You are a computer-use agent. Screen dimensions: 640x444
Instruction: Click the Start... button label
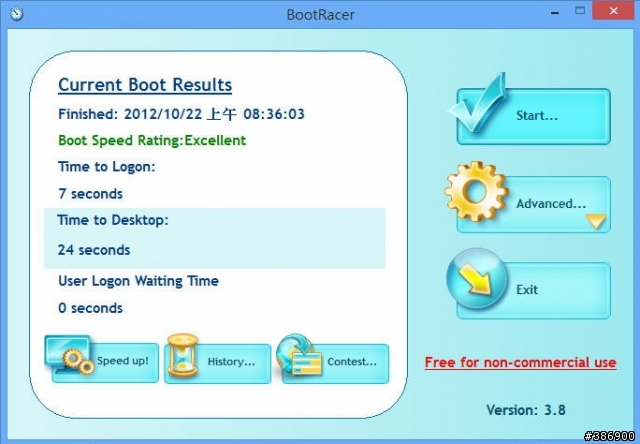(537, 115)
